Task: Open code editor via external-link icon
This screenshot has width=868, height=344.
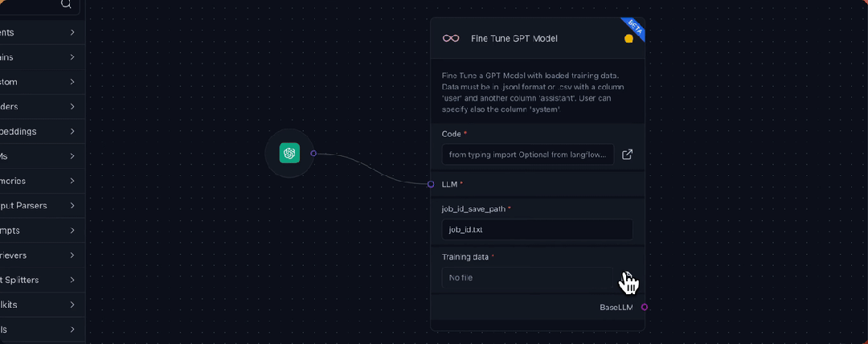Action: [627, 154]
